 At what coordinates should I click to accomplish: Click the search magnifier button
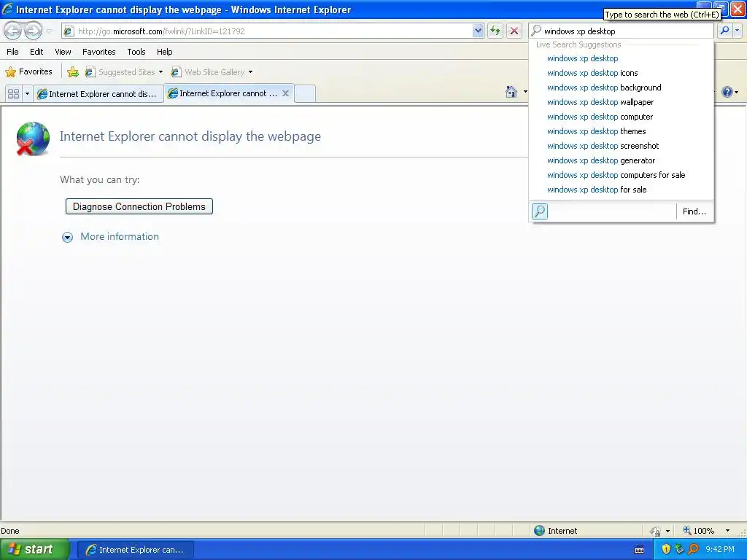pos(724,31)
